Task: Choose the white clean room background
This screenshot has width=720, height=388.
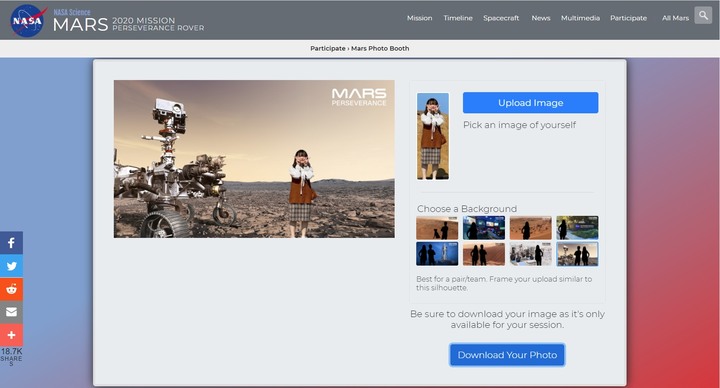Action: click(x=531, y=254)
